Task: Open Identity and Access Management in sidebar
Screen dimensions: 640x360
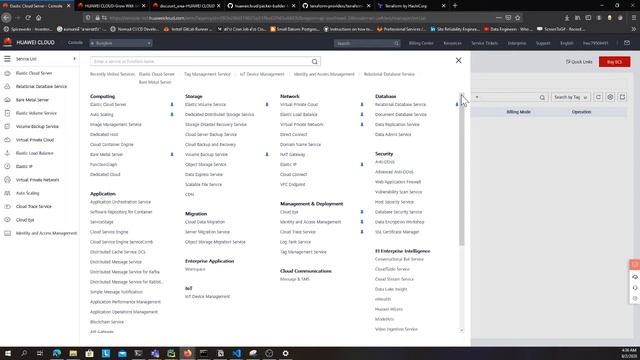Action: (x=46, y=233)
